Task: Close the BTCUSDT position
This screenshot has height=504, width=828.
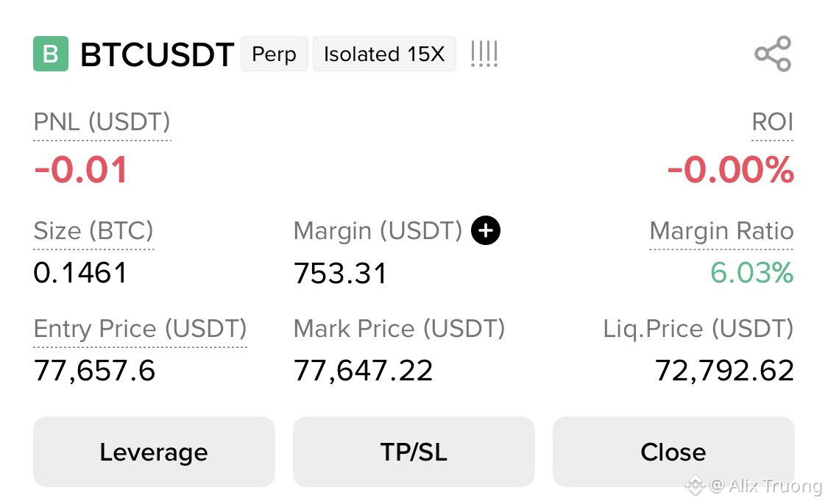Action: point(673,452)
